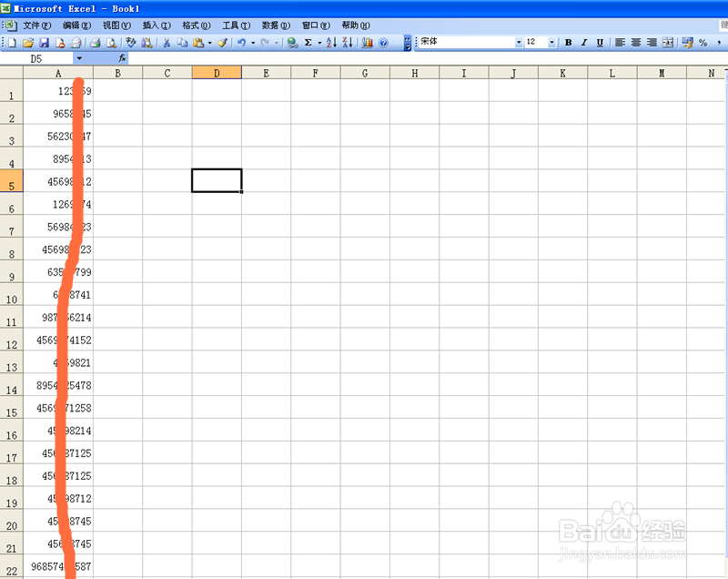728x579 pixels.
Task: Click into the formula bar
Action: (x=427, y=58)
